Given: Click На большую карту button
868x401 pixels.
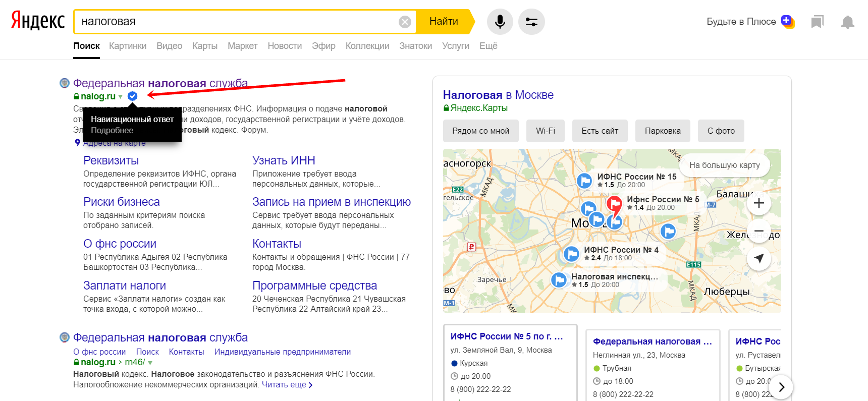Looking at the screenshot, I should click(x=725, y=165).
